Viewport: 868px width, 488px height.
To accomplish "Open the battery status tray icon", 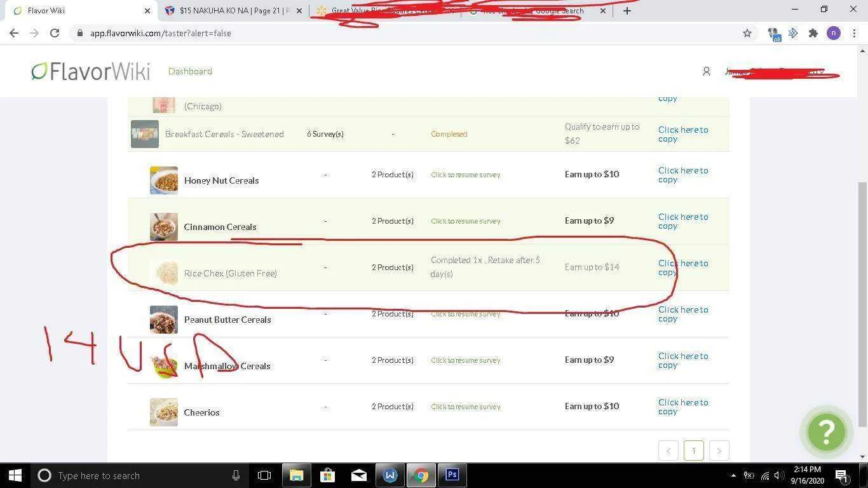I will click(x=749, y=475).
